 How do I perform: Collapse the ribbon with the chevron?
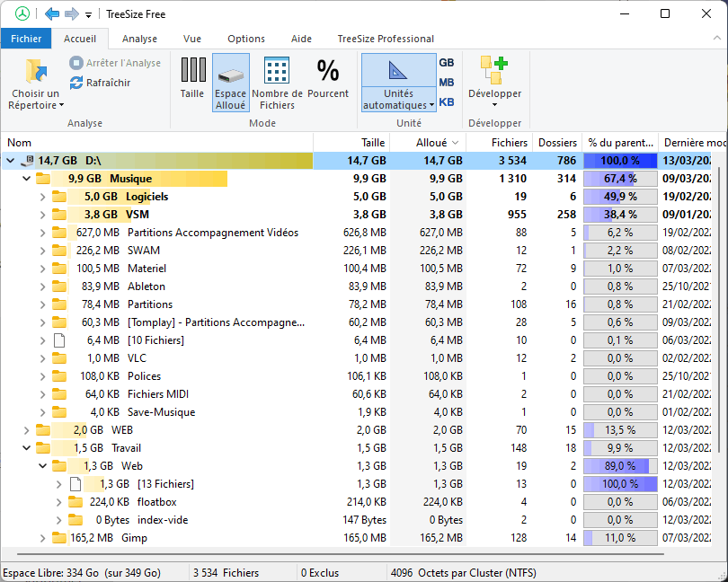717,39
